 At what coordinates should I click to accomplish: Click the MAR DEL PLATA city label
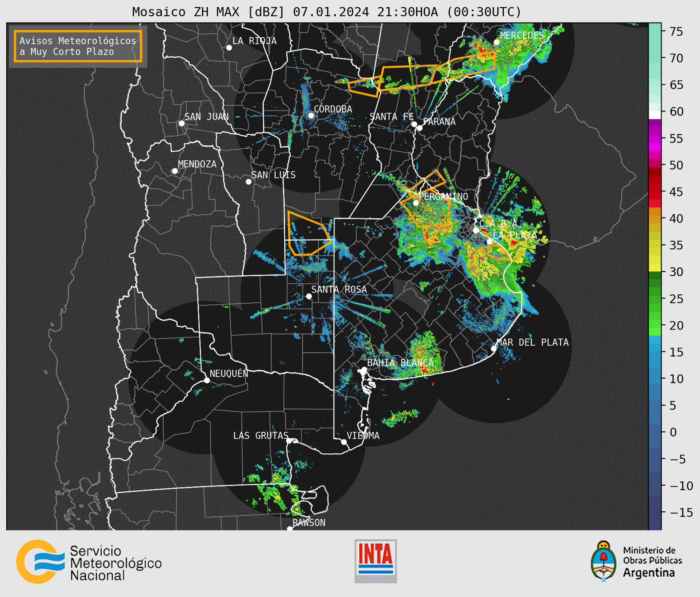click(532, 342)
